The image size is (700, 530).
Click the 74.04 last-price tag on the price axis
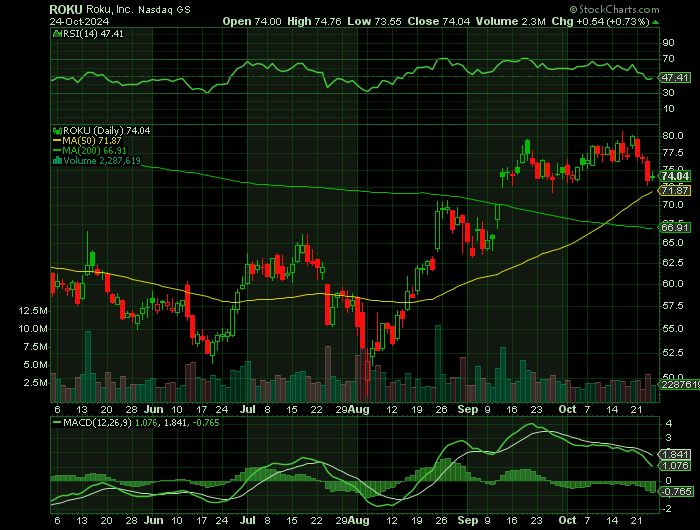coord(675,176)
